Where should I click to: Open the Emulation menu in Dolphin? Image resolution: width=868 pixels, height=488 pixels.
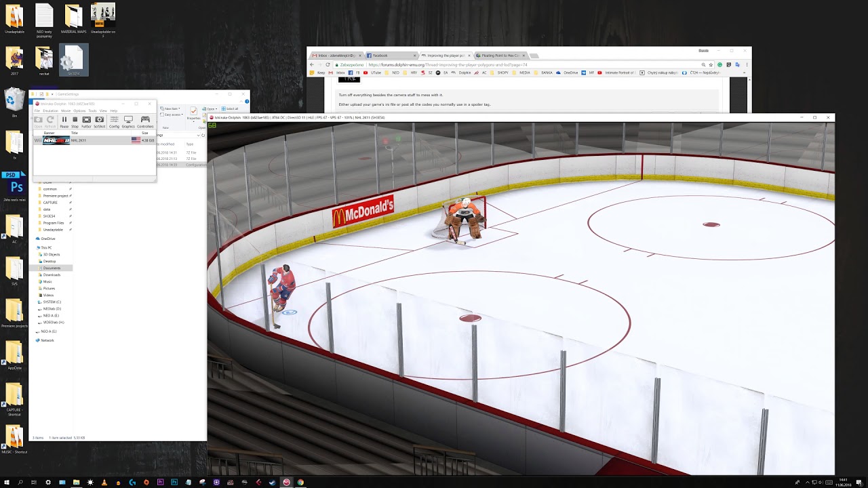tap(50, 110)
